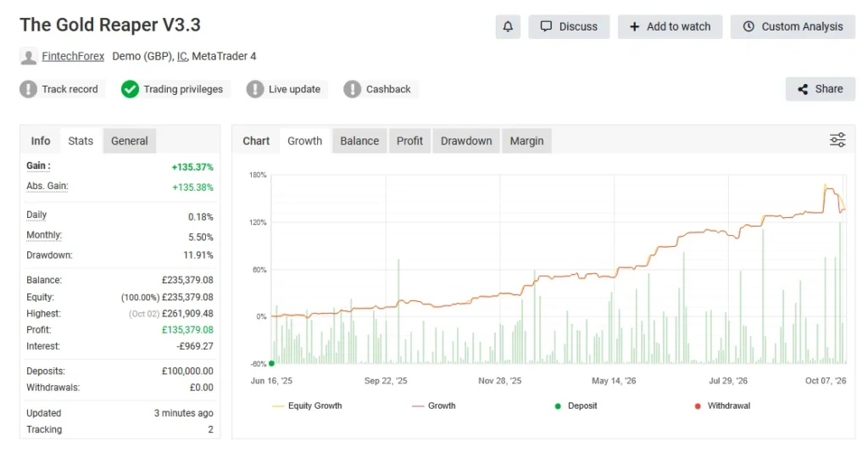Click the +135.37% gain value
868x453 pixels.
192,167
